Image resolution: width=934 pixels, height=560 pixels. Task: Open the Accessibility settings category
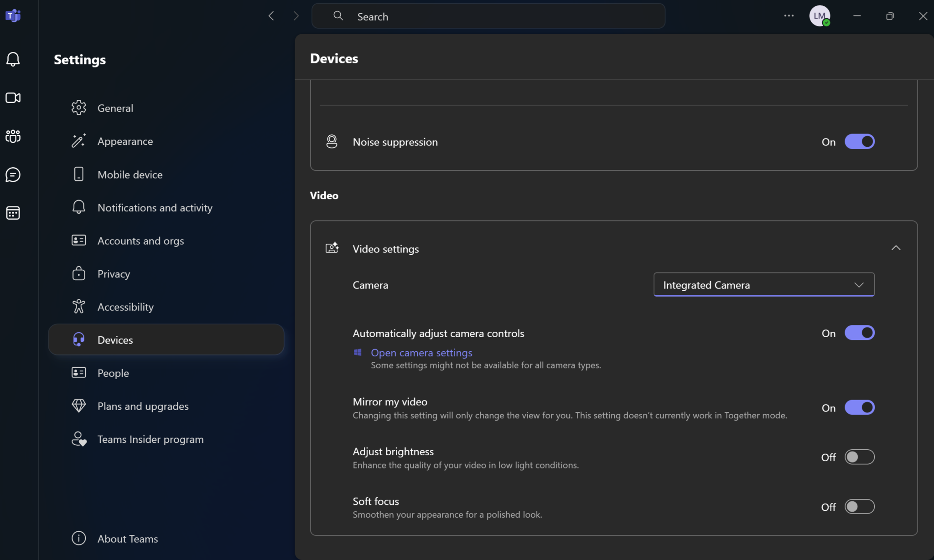(x=125, y=307)
